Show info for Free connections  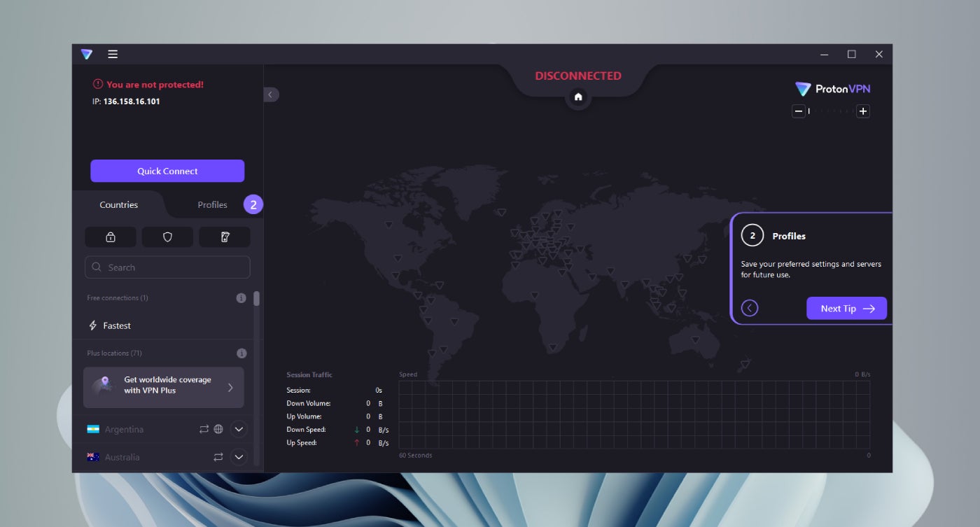[241, 298]
